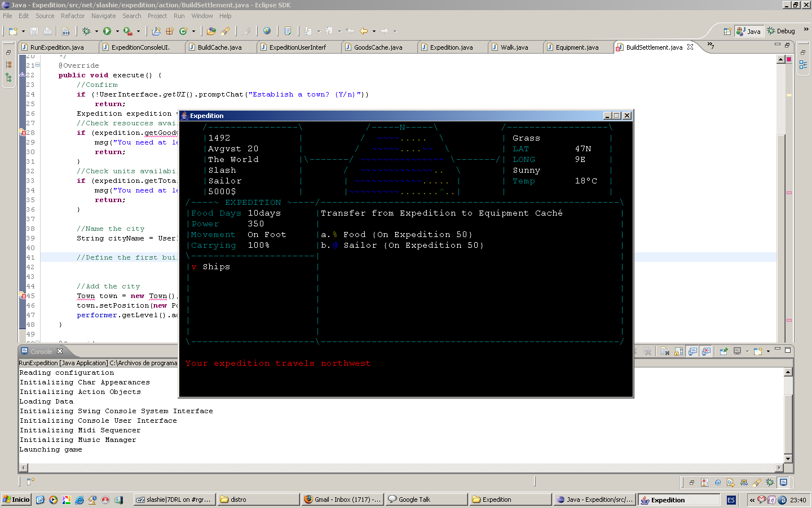
Task: Click the Debug bug icon in toolbar
Action: [x=86, y=31]
